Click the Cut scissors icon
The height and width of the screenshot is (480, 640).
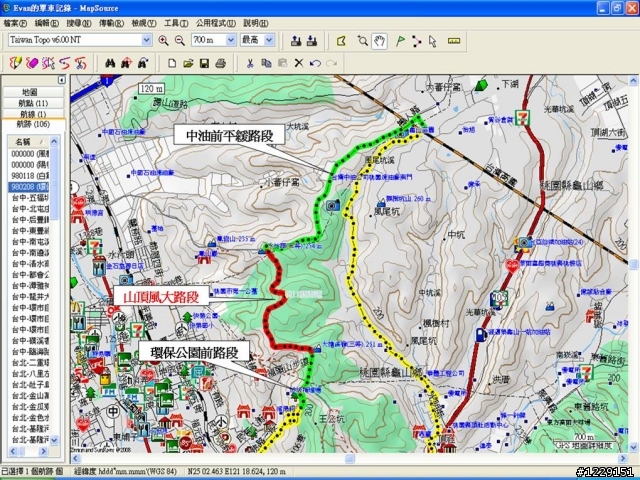pyautogui.click(x=250, y=63)
